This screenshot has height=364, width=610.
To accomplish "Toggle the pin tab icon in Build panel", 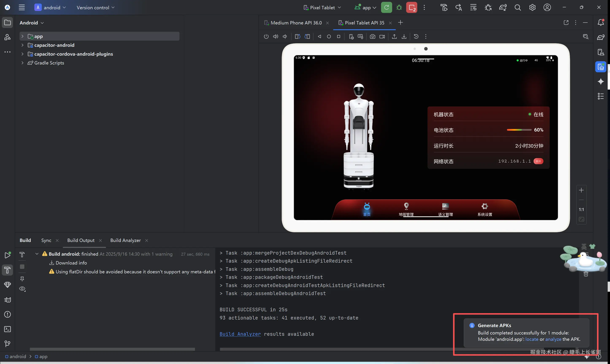I will coord(22,279).
